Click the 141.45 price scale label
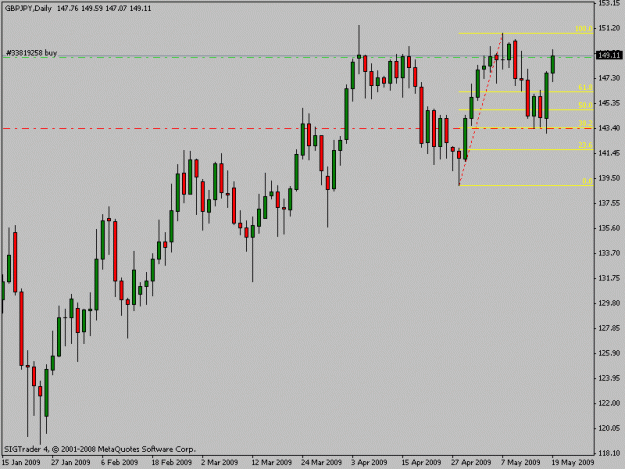The image size is (625, 469). tap(609, 153)
